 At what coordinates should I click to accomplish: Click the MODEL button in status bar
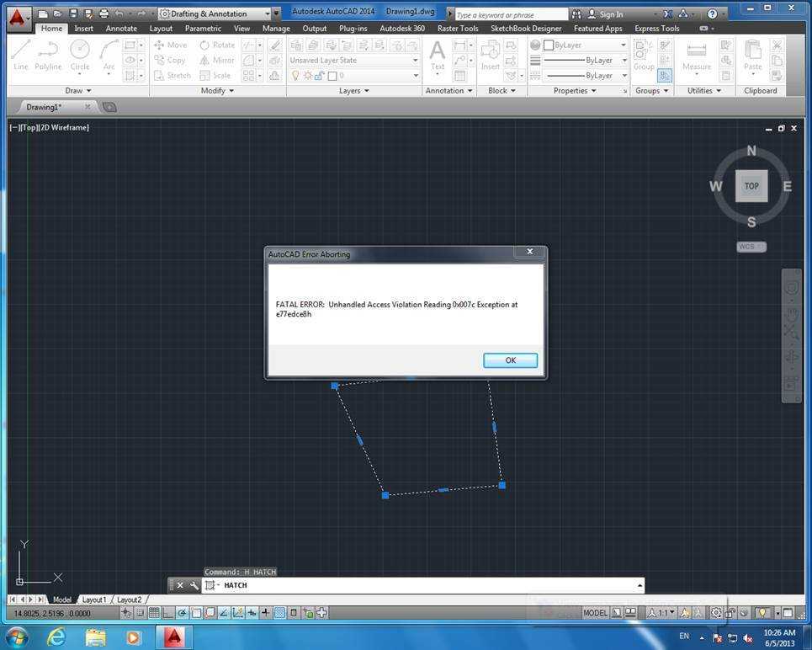595,613
